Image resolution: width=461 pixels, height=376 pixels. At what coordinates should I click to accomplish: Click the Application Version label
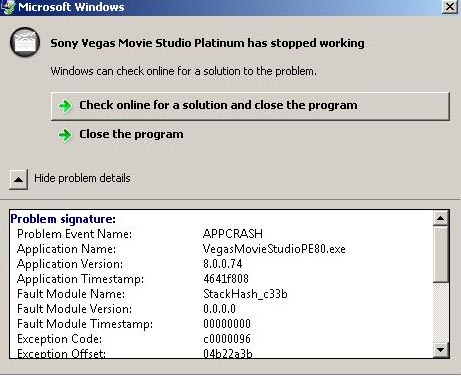coord(70,264)
